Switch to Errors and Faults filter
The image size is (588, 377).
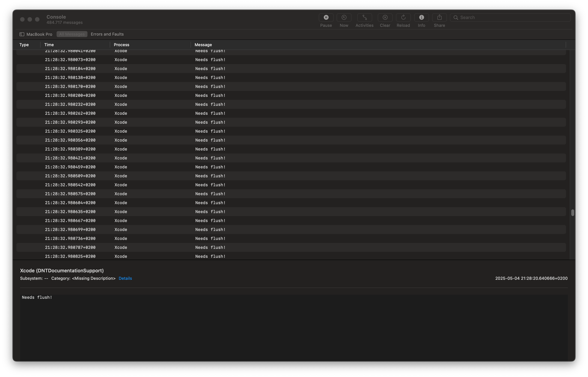click(x=107, y=34)
